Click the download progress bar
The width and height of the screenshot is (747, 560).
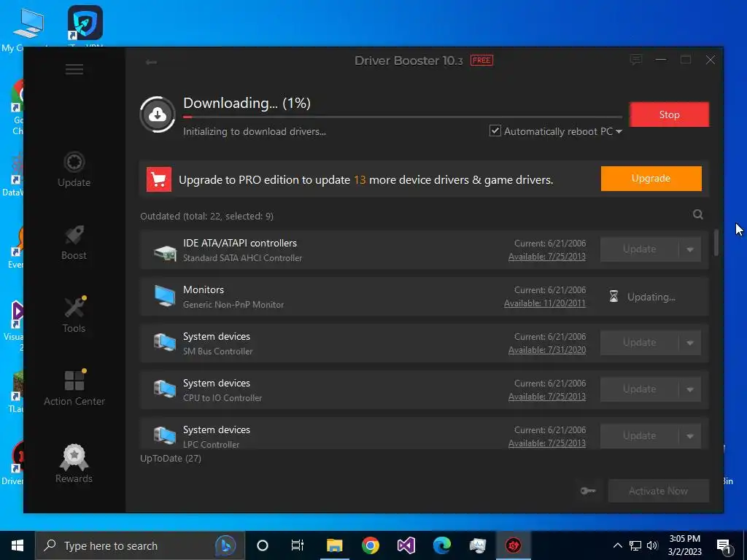pyautogui.click(x=403, y=117)
